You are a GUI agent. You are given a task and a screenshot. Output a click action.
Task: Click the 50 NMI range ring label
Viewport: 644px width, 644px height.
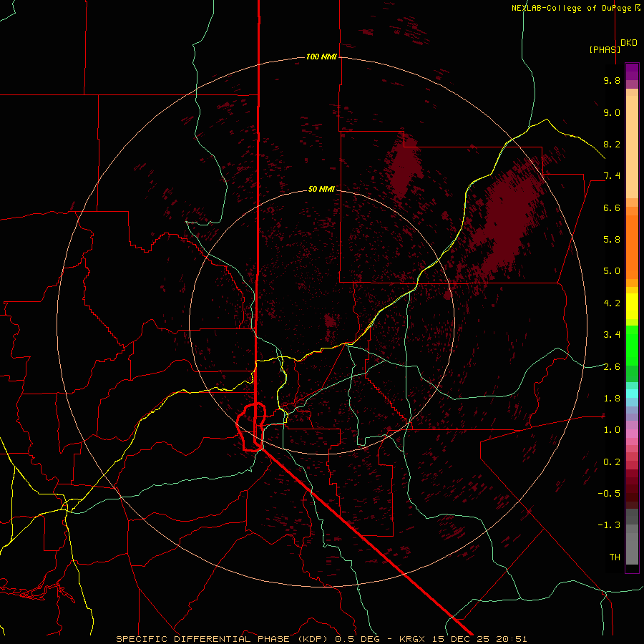(321, 189)
